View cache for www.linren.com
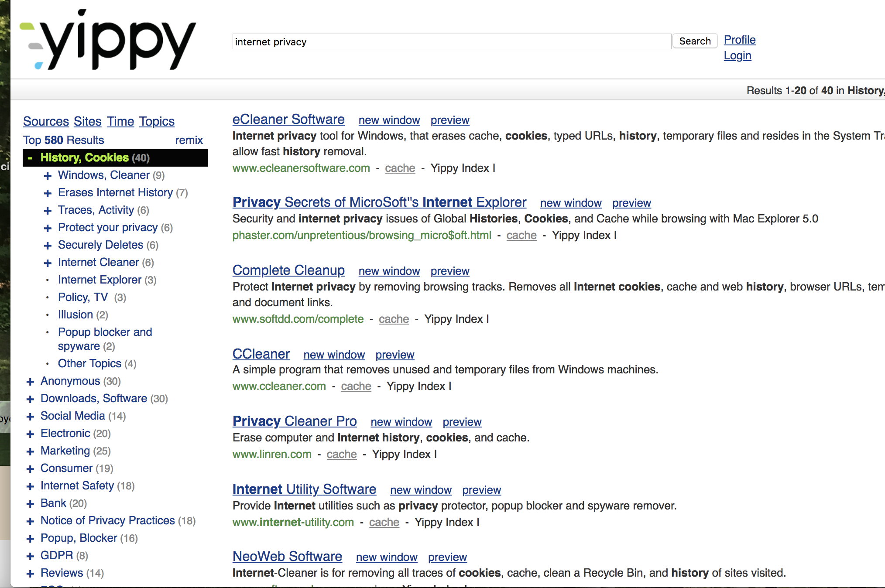885x588 pixels. pos(342,454)
